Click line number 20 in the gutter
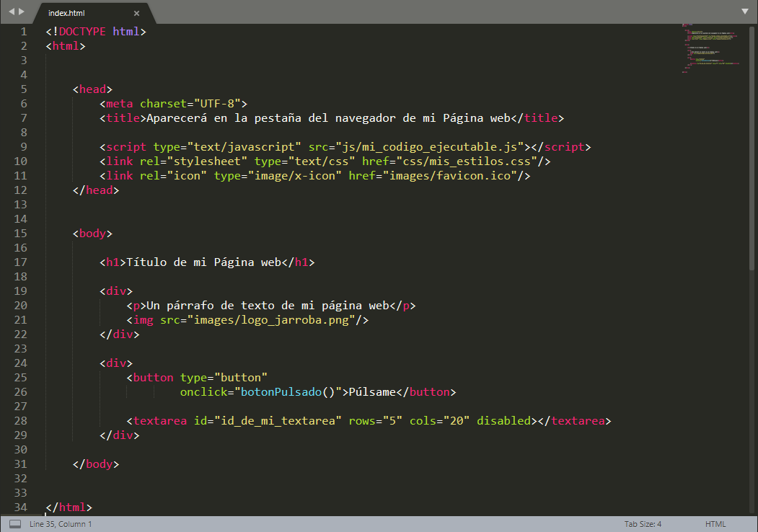Viewport: 758px width, 532px height. click(20, 305)
